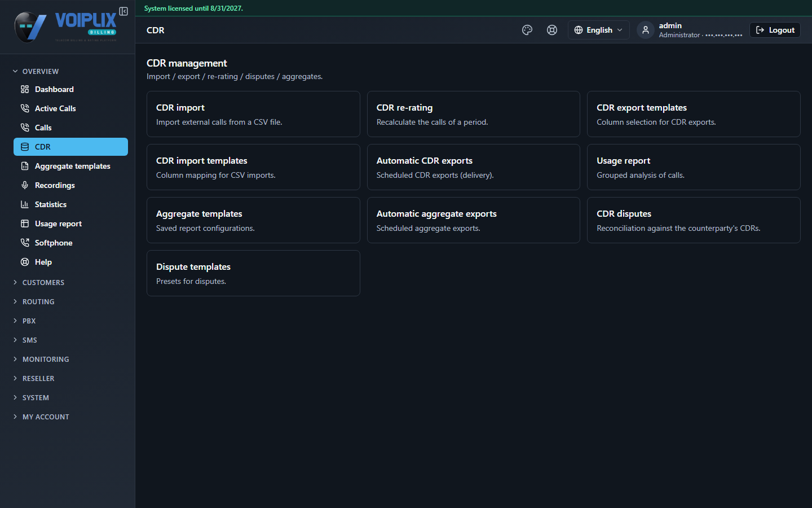Open the English language dropdown
Viewport: 812px width, 508px height.
pyautogui.click(x=598, y=30)
